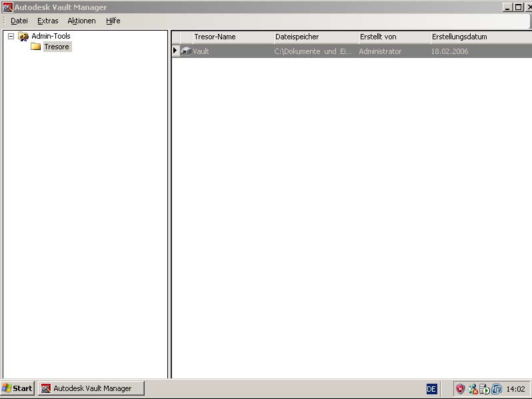This screenshot has width=532, height=399.
Task: Open the Windows Start menu
Action: (17, 388)
